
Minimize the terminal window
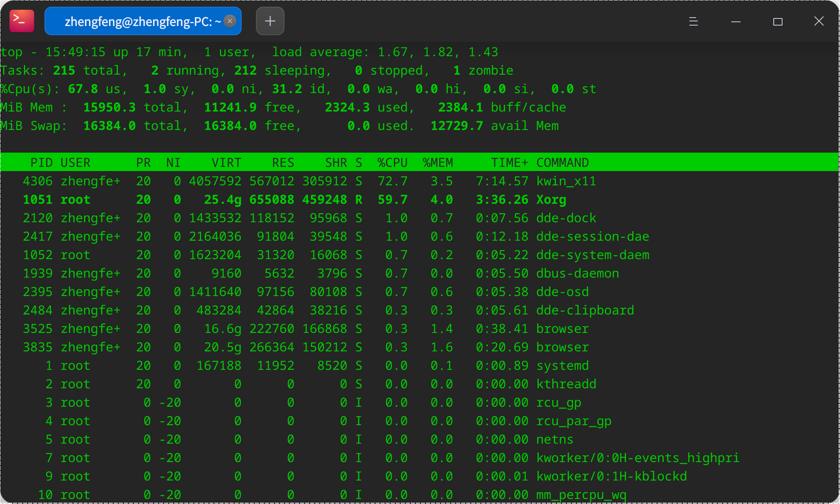(x=736, y=21)
